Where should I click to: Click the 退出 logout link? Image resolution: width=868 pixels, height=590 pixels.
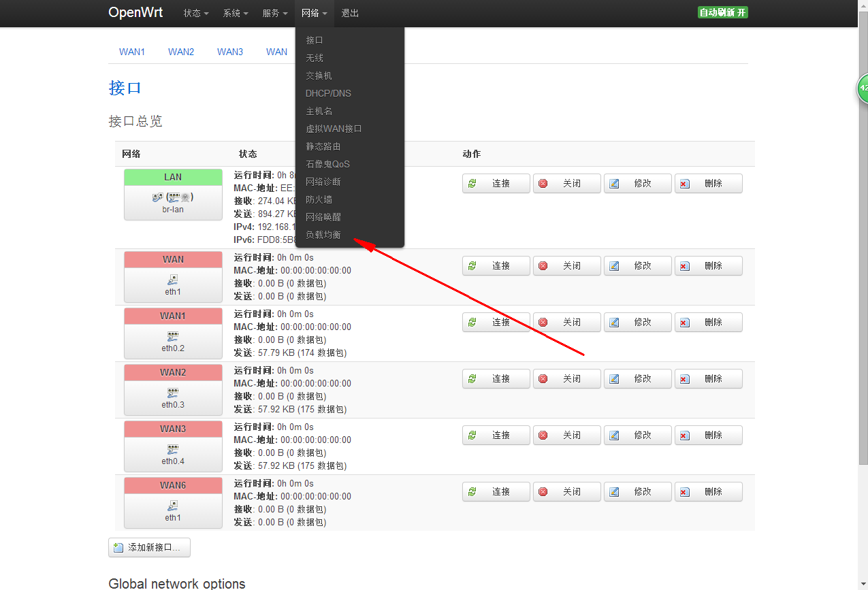[x=350, y=13]
